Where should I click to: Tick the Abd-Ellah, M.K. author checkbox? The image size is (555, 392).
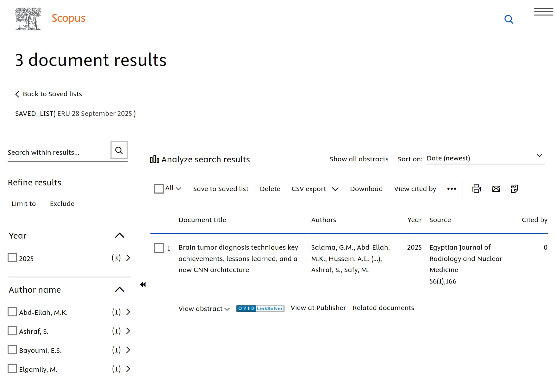tap(12, 312)
